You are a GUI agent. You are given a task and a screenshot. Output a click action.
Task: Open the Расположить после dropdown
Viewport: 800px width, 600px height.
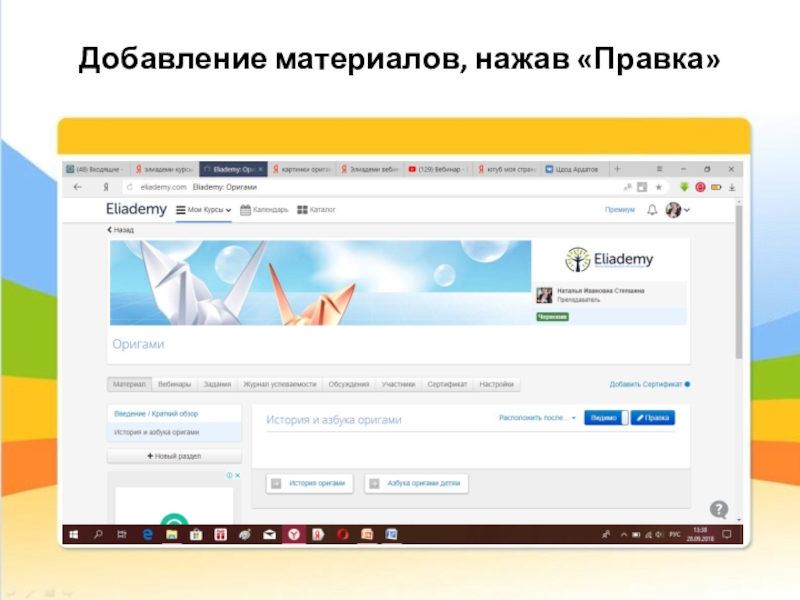537,418
